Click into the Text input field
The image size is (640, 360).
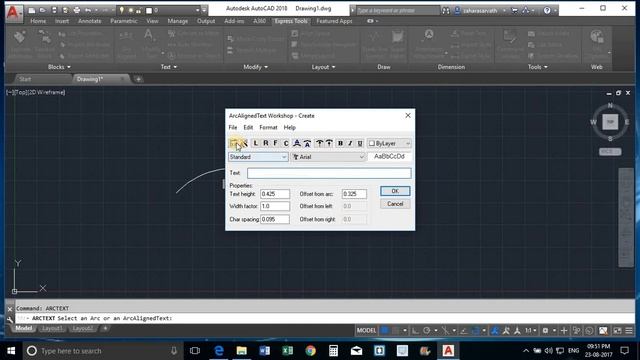coord(329,173)
